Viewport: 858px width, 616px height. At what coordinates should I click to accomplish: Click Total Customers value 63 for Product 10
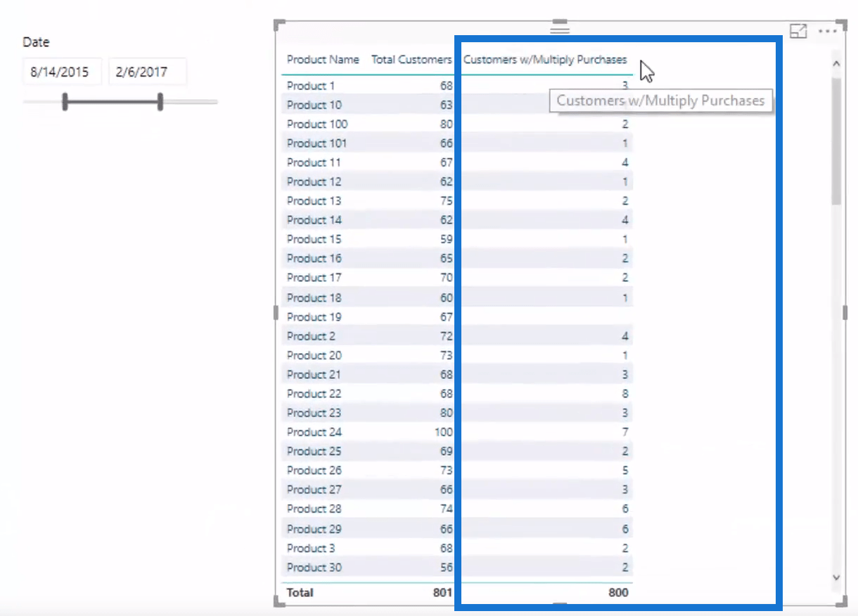[x=447, y=105]
